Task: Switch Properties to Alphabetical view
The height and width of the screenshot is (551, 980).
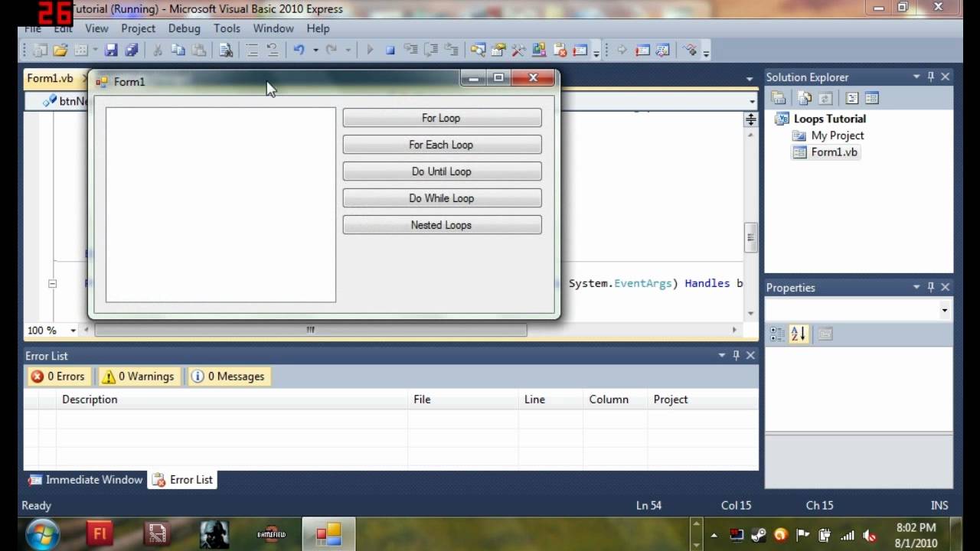Action: (x=799, y=334)
